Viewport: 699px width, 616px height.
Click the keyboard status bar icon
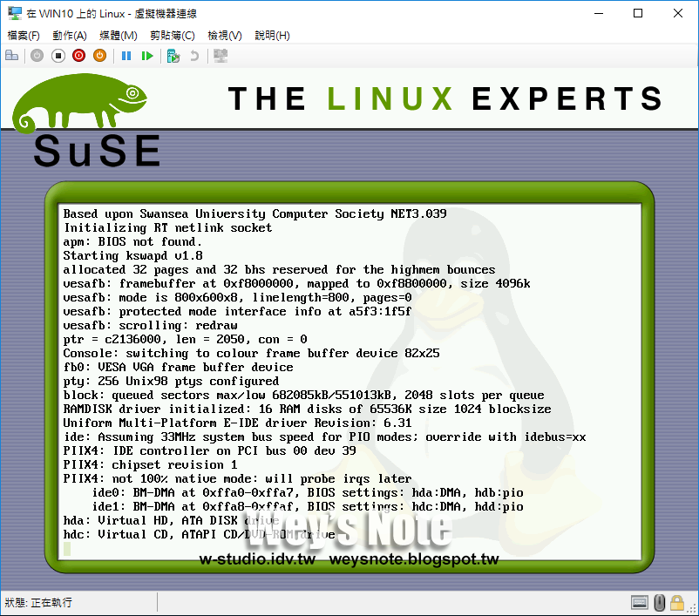click(x=641, y=602)
